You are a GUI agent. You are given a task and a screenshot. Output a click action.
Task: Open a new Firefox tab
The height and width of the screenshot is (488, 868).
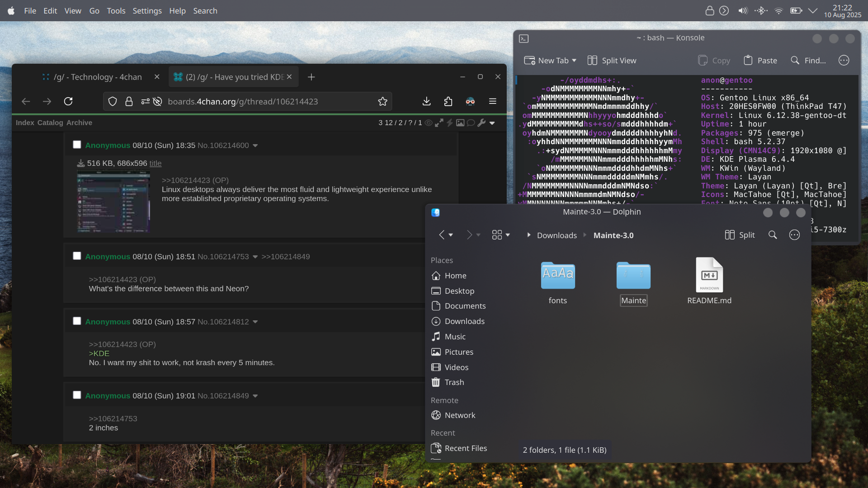(311, 77)
